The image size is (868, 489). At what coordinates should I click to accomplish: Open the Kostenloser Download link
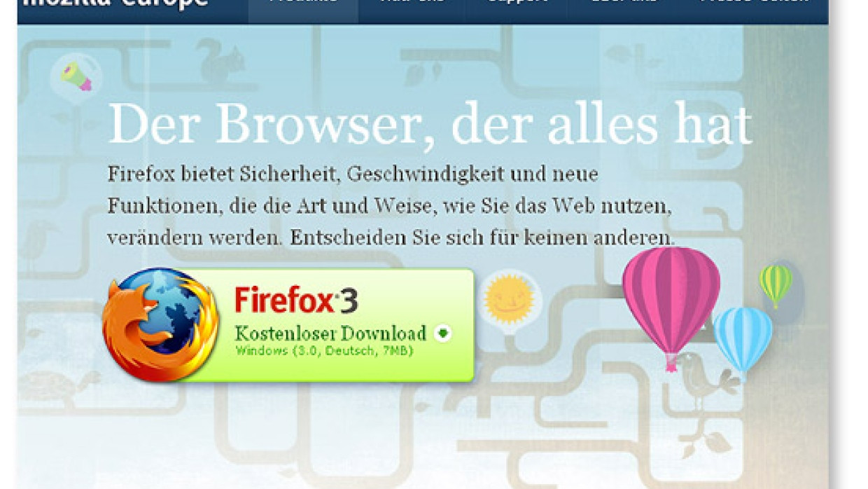pyautogui.click(x=330, y=333)
